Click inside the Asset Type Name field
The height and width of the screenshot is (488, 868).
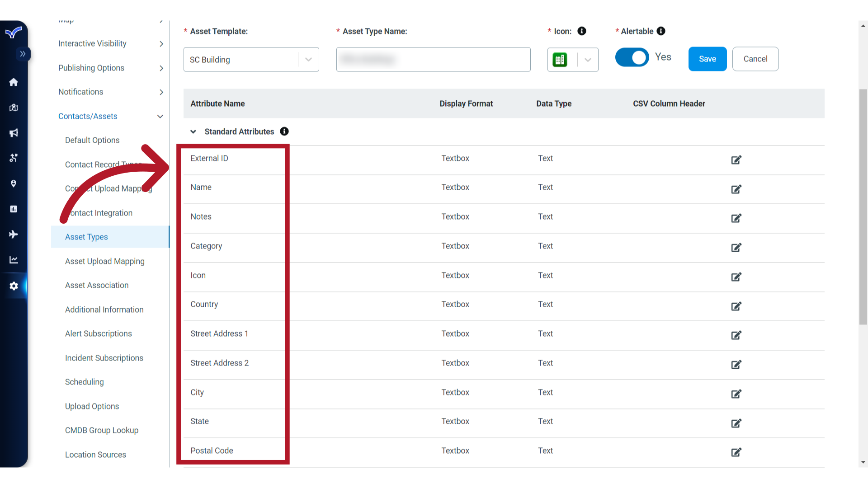tap(433, 59)
